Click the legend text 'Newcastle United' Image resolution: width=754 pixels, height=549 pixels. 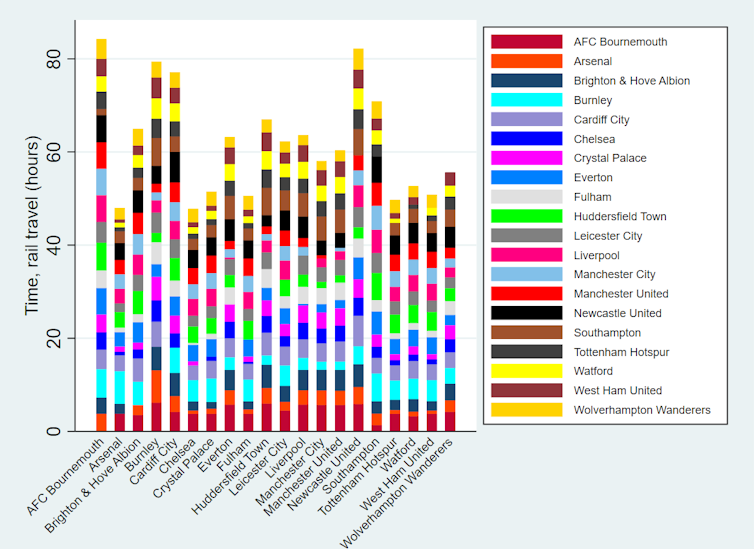[618, 313]
